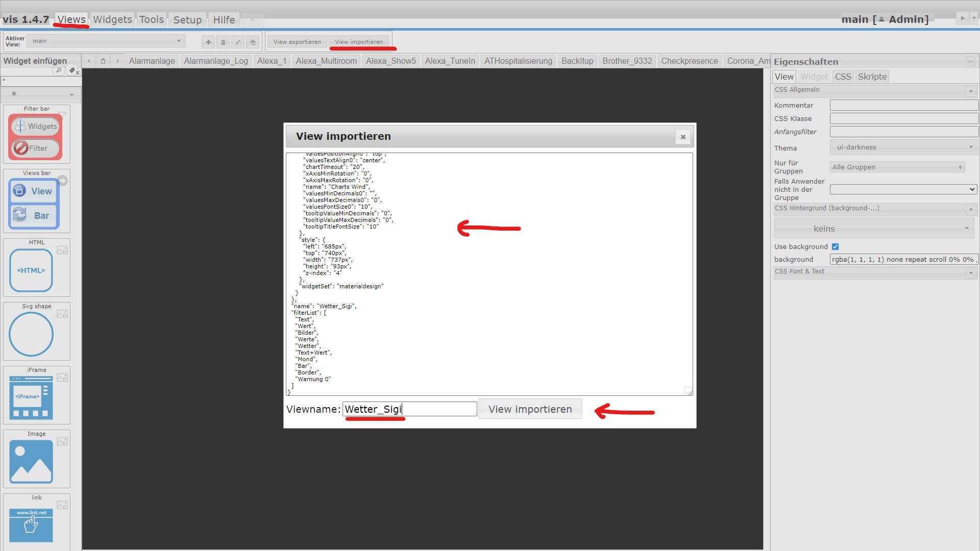This screenshot has height=551, width=980.
Task: Click the View exportieren toolbar button
Action: point(297,42)
